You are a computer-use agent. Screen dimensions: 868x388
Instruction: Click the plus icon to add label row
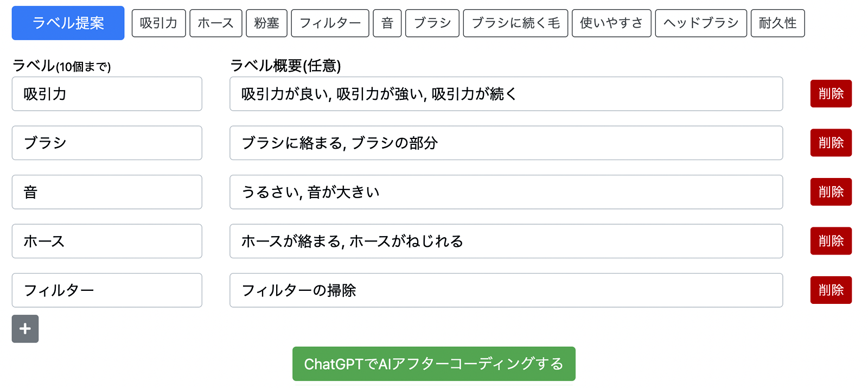[x=25, y=329]
